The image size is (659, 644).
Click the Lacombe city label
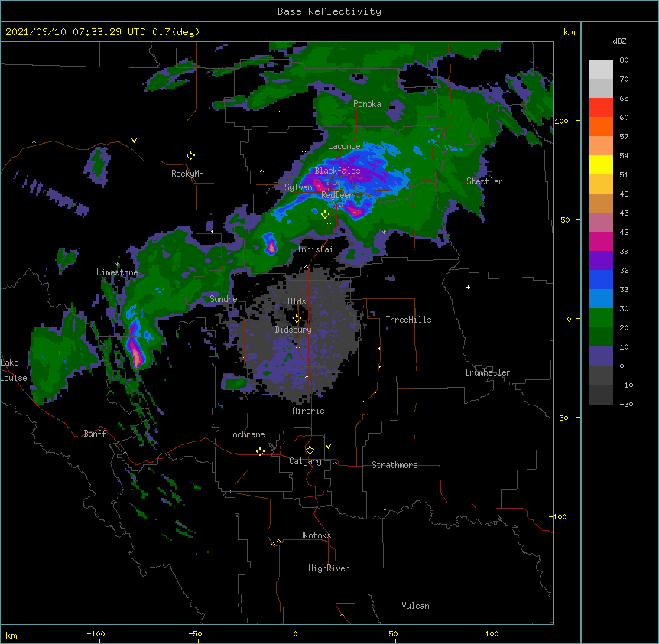pos(344,146)
